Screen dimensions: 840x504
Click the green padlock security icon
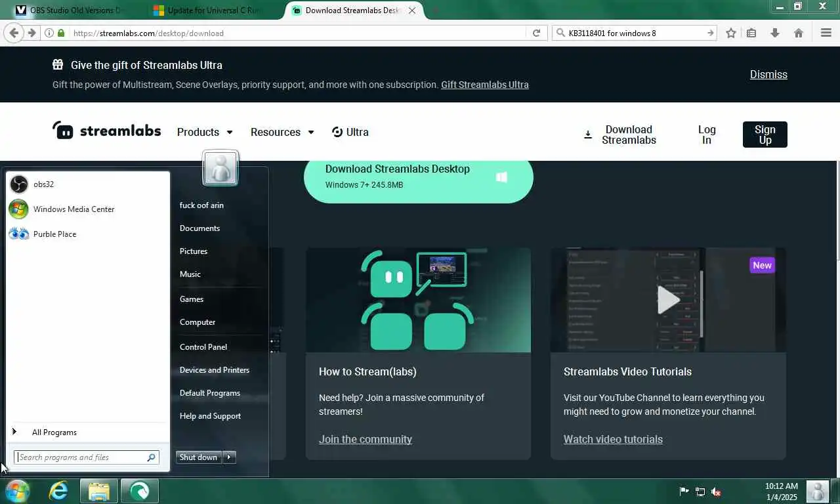(61, 33)
